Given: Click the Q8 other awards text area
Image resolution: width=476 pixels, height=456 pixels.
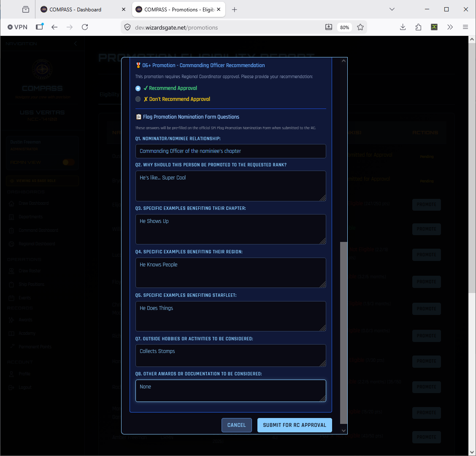Looking at the screenshot, I should pyautogui.click(x=230, y=391).
